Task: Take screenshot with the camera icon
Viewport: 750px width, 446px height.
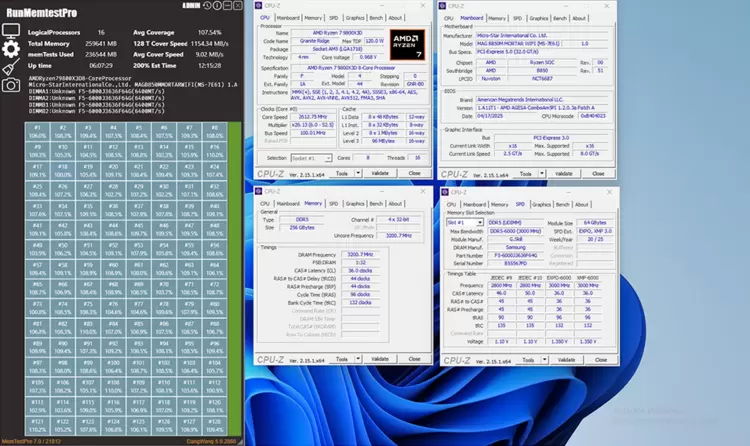Action: [11, 85]
